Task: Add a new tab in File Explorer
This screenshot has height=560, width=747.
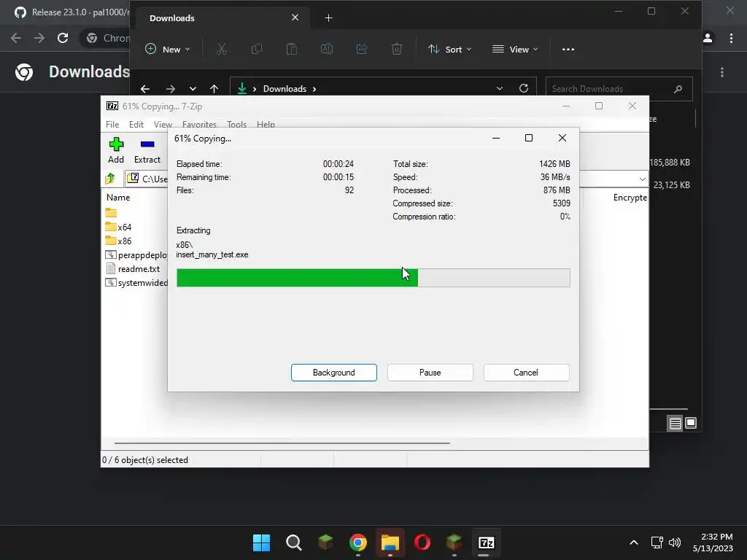Action: click(328, 18)
